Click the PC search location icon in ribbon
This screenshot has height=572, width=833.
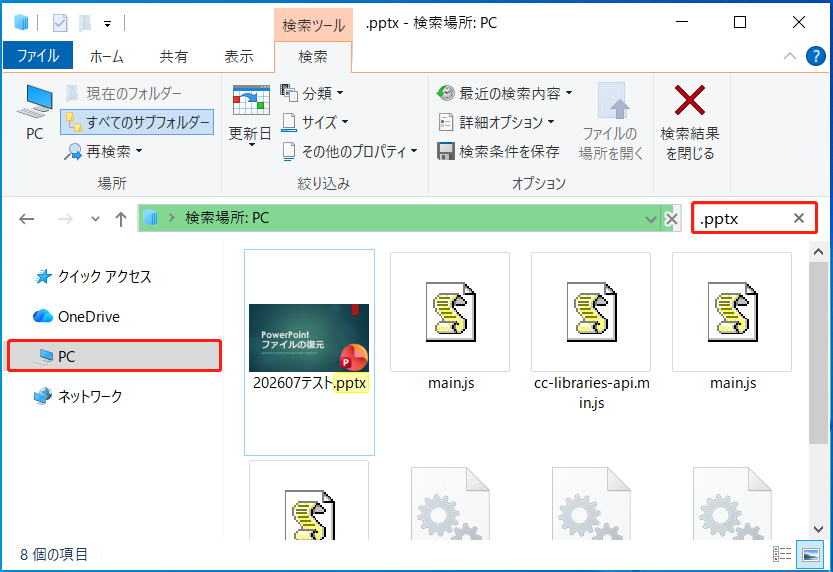coord(35,112)
